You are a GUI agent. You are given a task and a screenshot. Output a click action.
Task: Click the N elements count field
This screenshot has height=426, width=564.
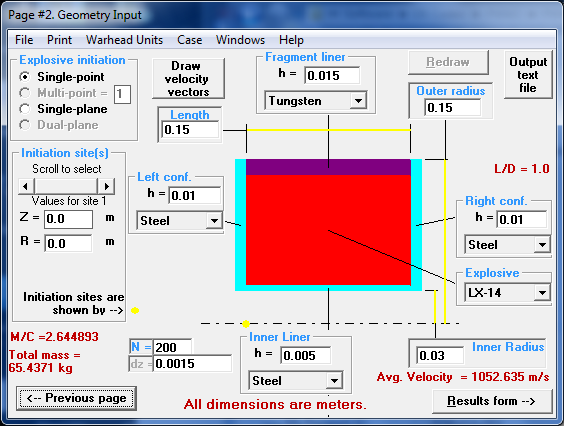(x=172, y=347)
